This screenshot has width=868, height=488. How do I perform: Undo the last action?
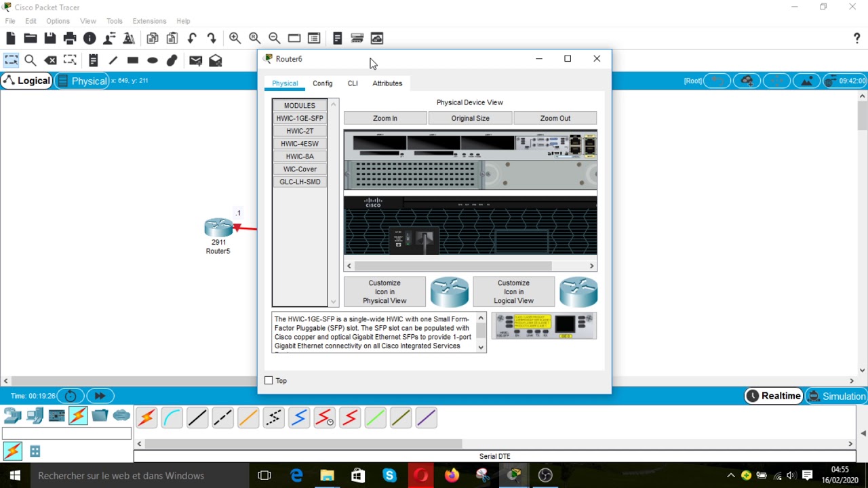(x=192, y=39)
